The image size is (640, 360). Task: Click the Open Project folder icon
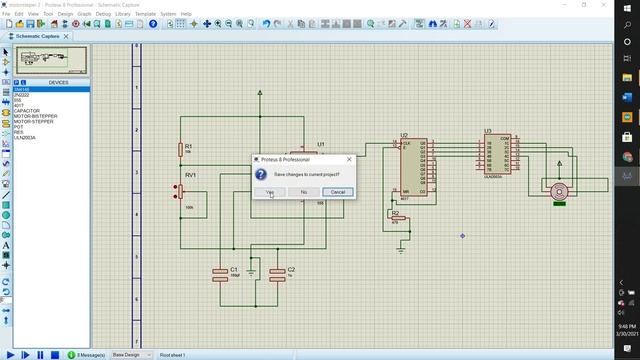[x=19, y=24]
